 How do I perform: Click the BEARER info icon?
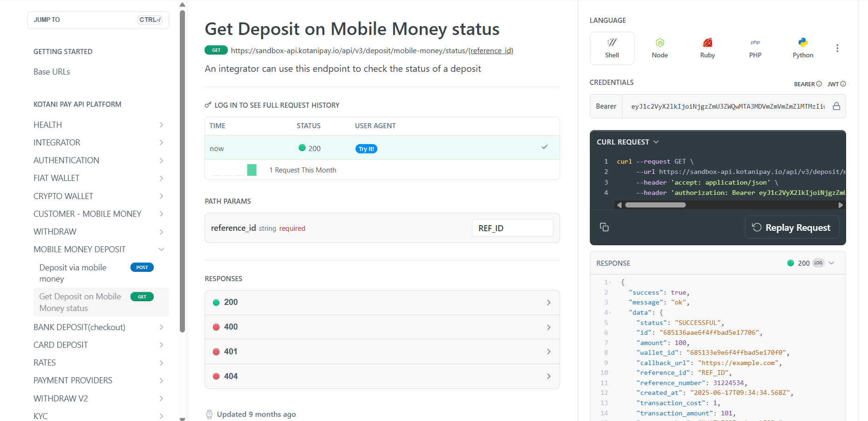click(819, 84)
